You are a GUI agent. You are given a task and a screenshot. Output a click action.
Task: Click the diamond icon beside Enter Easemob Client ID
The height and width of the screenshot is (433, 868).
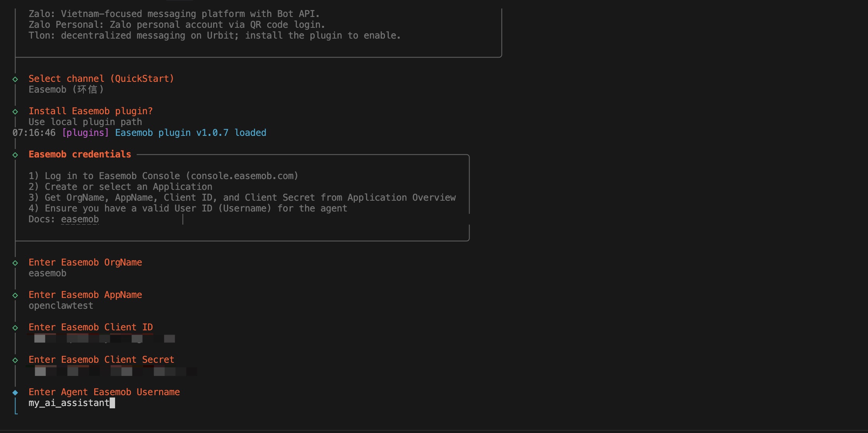pyautogui.click(x=15, y=328)
